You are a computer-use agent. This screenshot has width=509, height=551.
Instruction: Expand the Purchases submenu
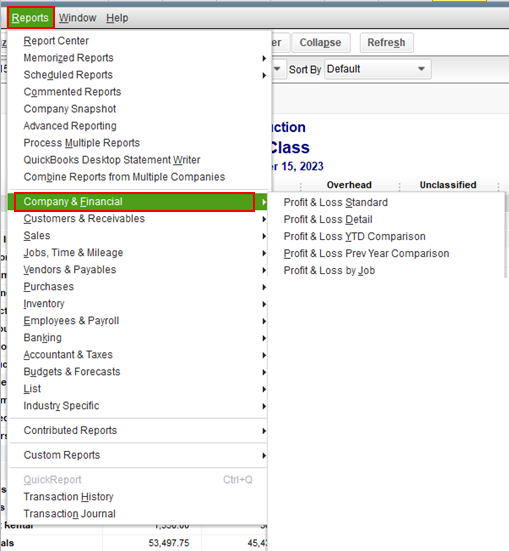pos(137,287)
